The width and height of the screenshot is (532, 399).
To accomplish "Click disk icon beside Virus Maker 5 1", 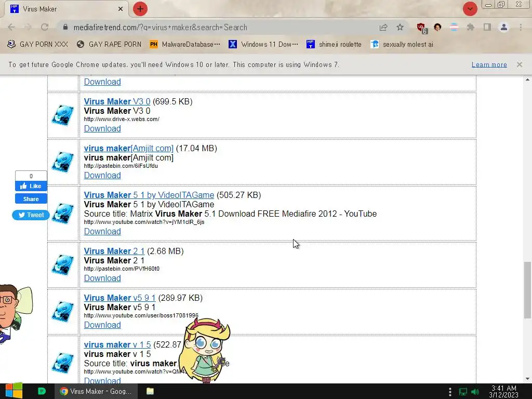I will pos(63,214).
